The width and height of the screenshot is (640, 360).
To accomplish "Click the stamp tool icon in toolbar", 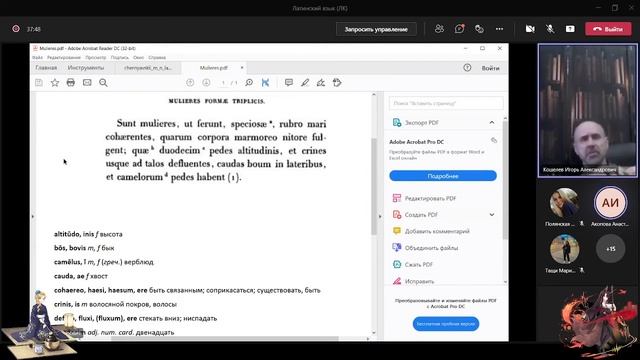I will (x=337, y=83).
